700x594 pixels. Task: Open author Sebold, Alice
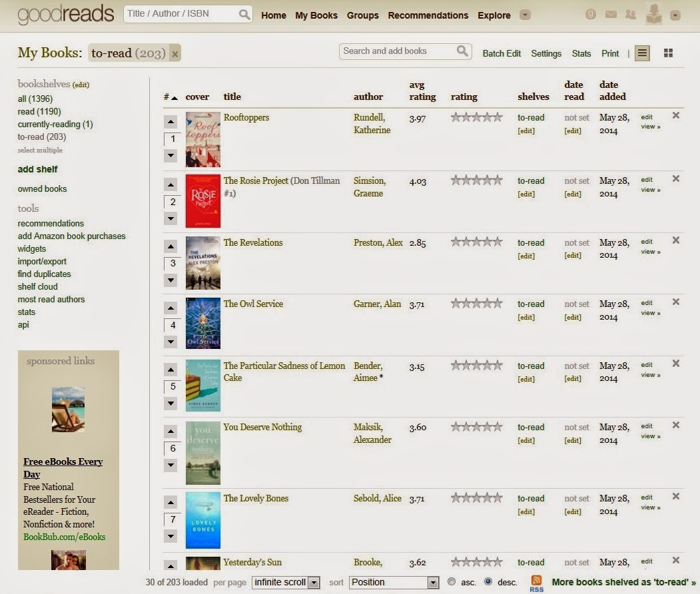pos(377,498)
